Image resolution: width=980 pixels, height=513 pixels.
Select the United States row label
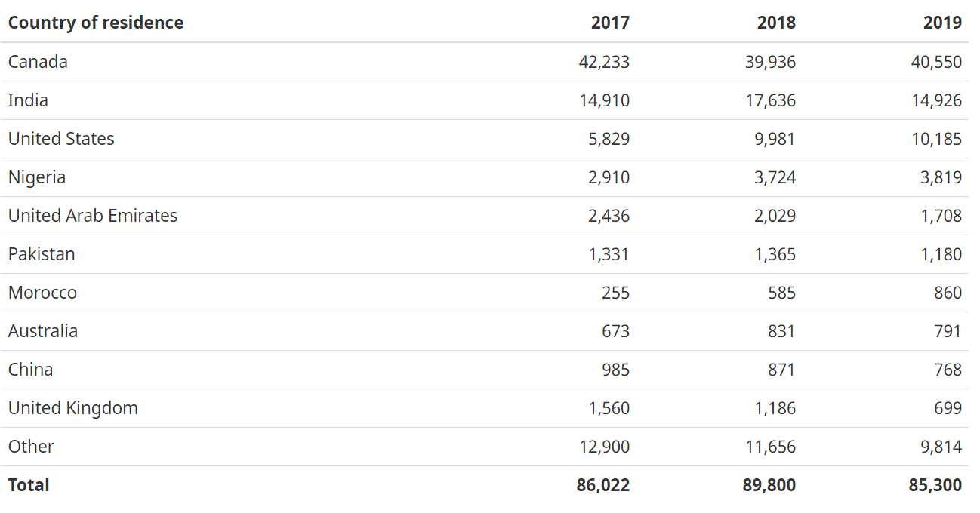coord(61,139)
